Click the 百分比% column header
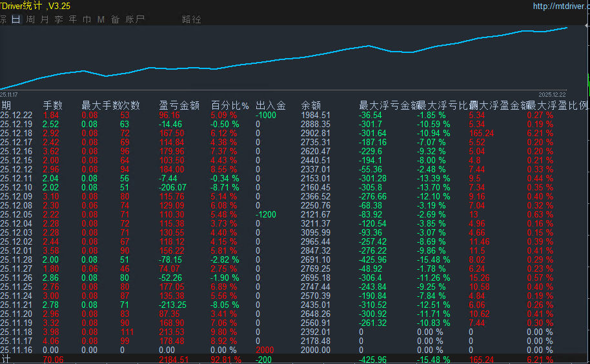Viewport: 590px width, 364px height. coord(230,105)
